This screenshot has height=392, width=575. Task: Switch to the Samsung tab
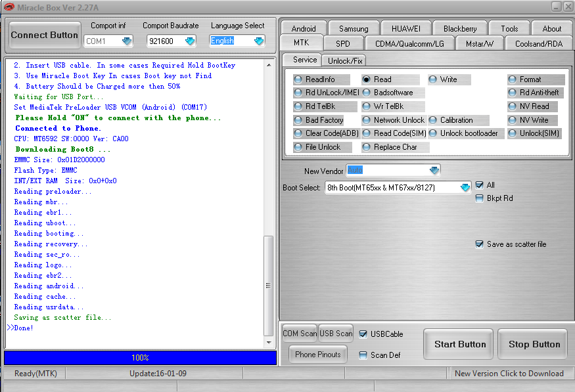(x=354, y=29)
